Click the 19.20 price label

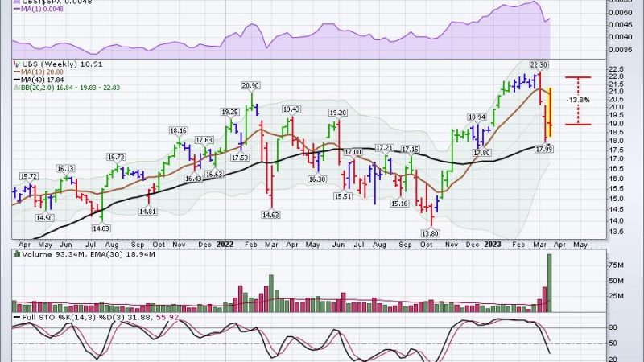(338, 113)
